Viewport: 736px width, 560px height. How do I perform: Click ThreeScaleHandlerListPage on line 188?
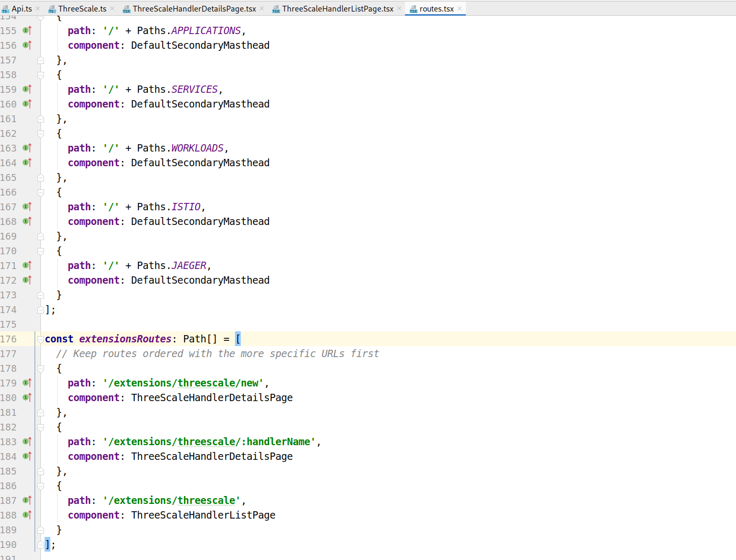click(x=203, y=515)
